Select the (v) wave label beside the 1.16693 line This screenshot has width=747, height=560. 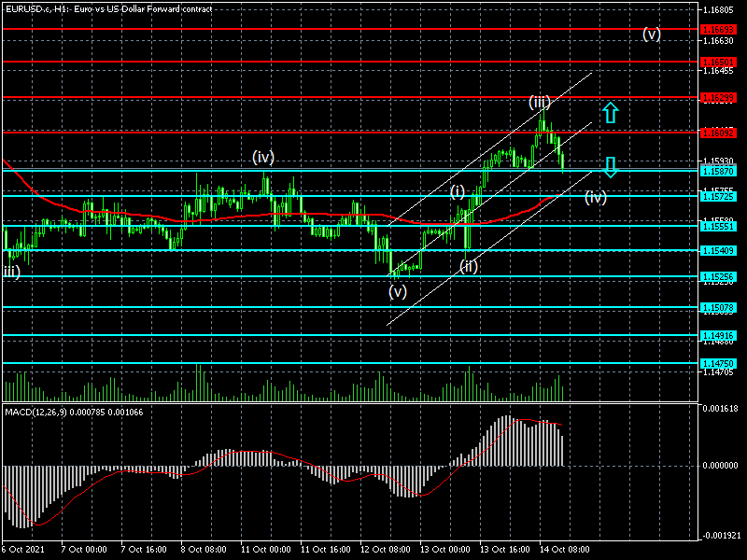[x=651, y=35]
